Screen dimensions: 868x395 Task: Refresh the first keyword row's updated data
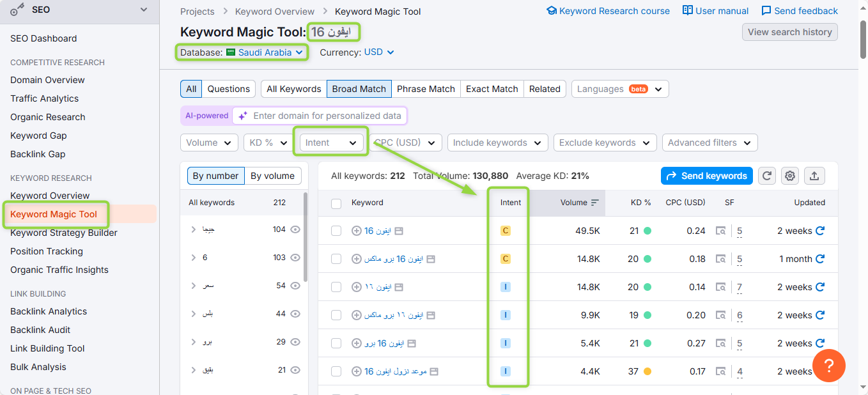click(820, 231)
